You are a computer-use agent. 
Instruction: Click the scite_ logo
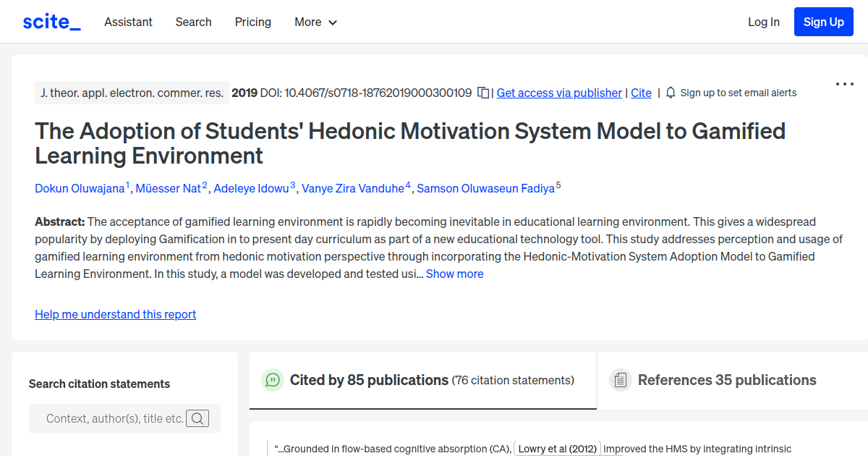51,21
